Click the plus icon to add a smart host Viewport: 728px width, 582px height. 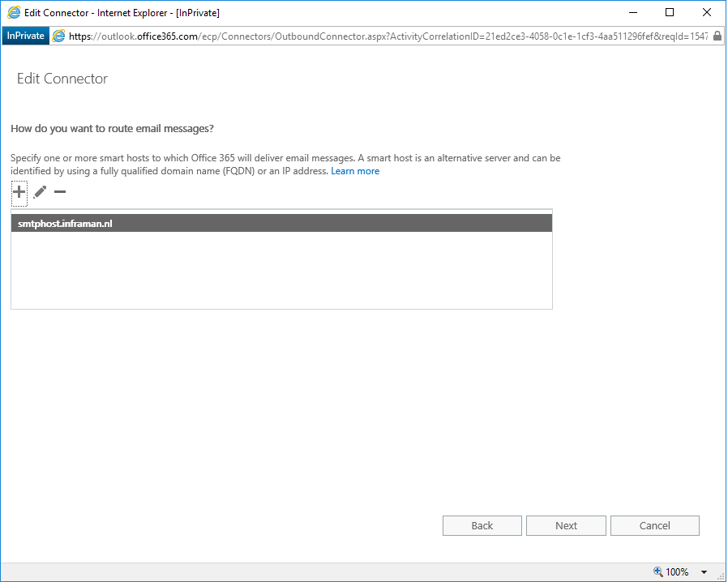click(19, 192)
